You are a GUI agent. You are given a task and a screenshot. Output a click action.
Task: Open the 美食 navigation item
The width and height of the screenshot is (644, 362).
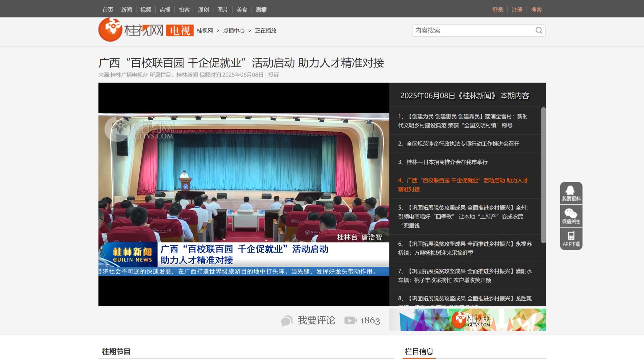[x=241, y=10]
